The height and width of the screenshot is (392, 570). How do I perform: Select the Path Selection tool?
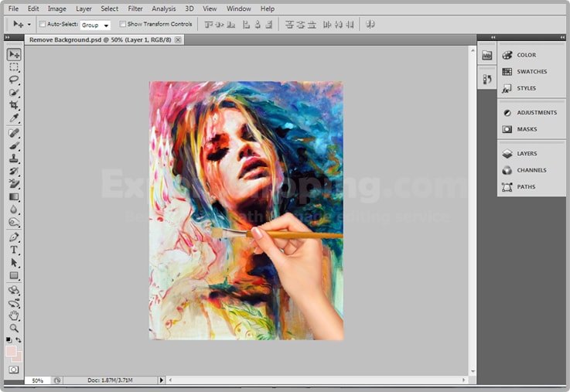tap(14, 263)
